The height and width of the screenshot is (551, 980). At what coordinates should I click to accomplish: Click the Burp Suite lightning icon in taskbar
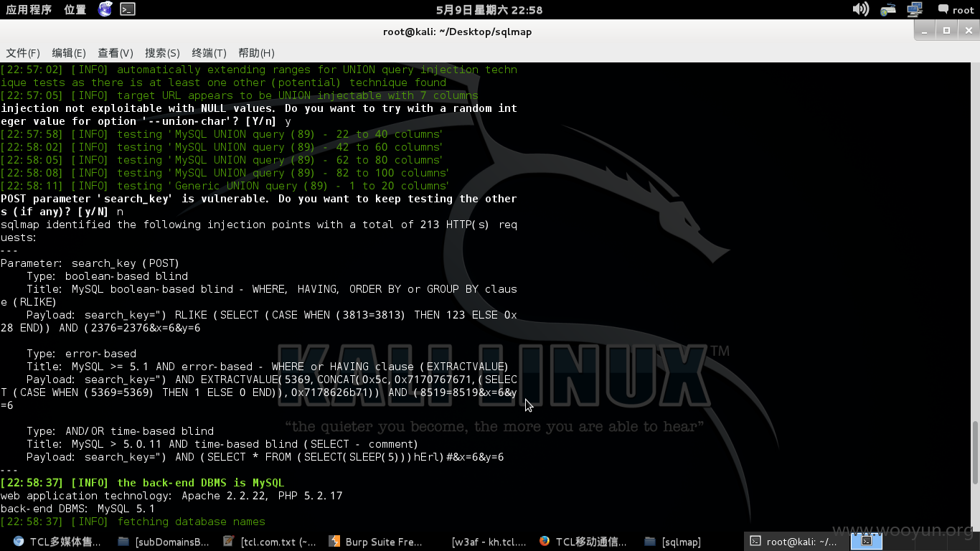[334, 542]
